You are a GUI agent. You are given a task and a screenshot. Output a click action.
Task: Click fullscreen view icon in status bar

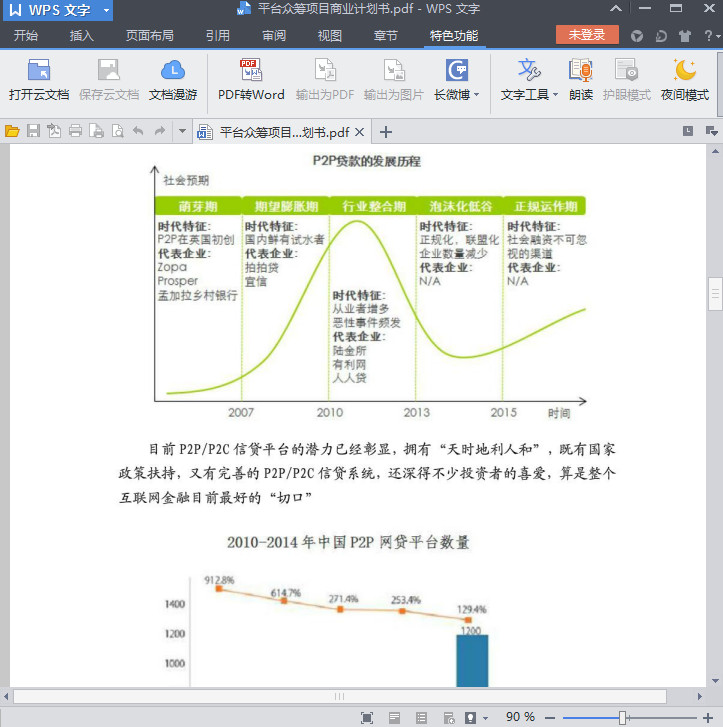367,718
